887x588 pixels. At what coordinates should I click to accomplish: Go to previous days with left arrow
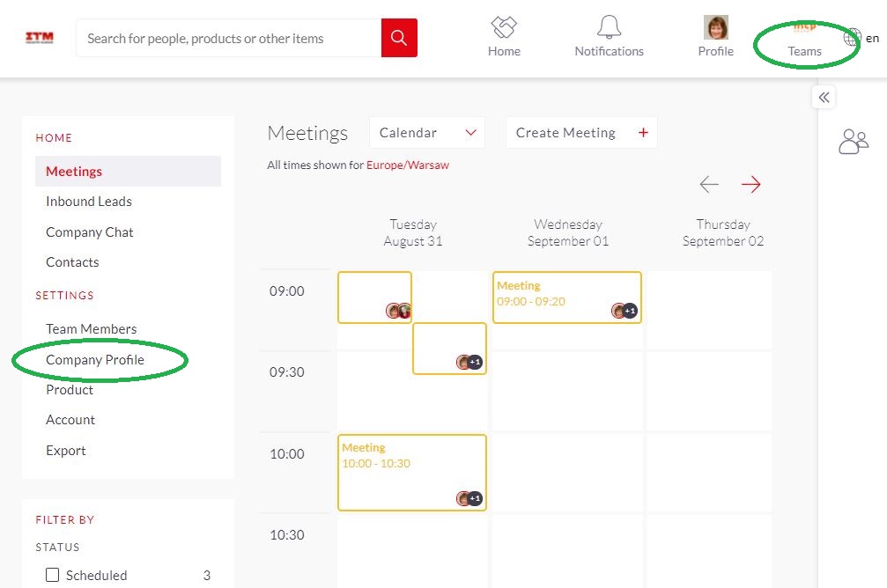[x=709, y=184]
